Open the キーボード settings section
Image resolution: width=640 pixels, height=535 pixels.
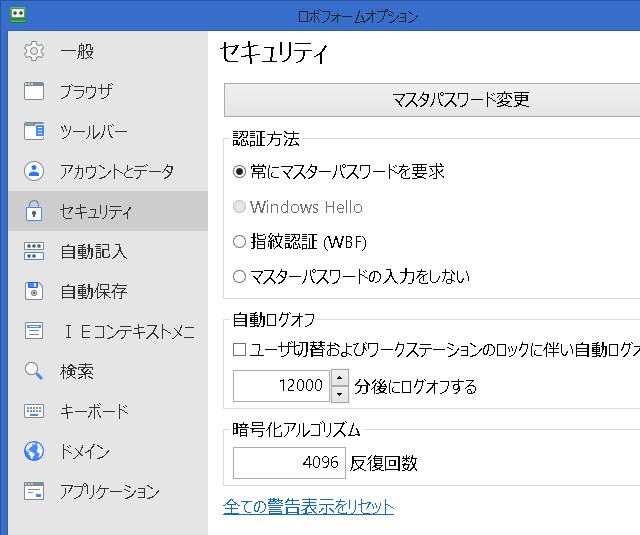(x=94, y=412)
